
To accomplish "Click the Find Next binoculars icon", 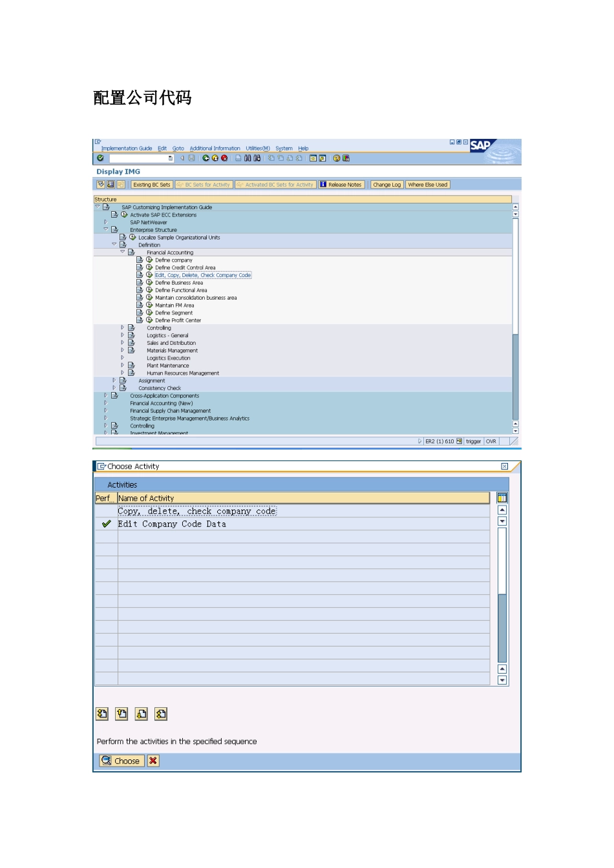I will click(257, 158).
